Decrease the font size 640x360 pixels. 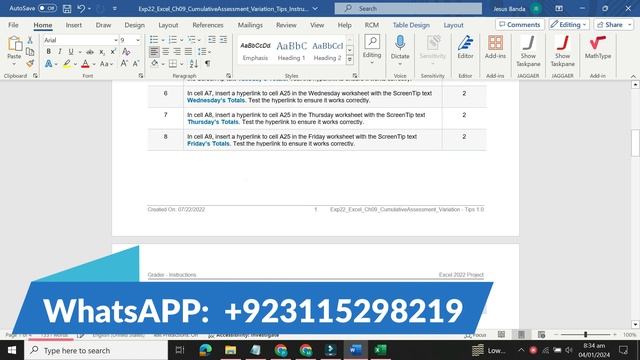tap(136, 64)
